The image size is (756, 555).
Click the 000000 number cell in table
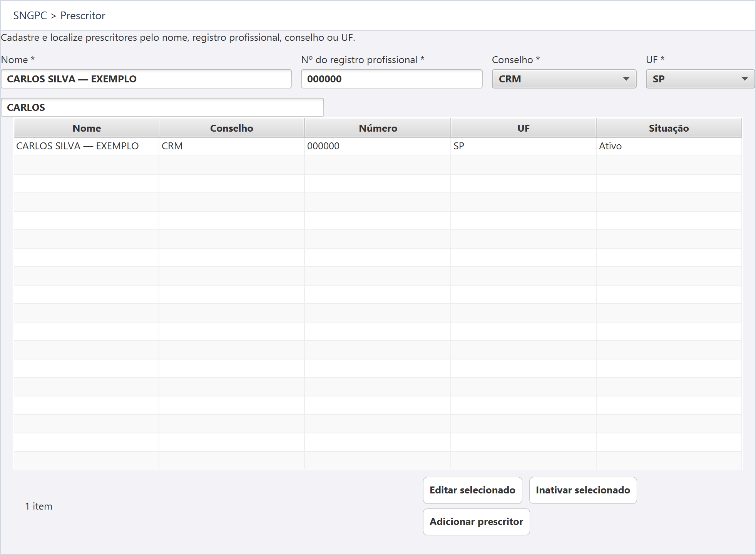point(378,146)
